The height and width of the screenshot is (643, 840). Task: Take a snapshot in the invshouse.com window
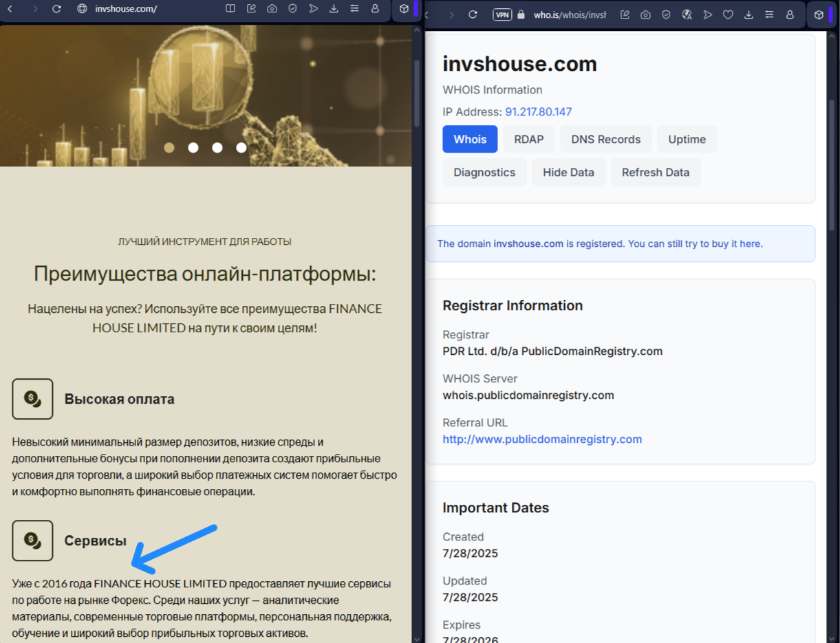pyautogui.click(x=272, y=9)
